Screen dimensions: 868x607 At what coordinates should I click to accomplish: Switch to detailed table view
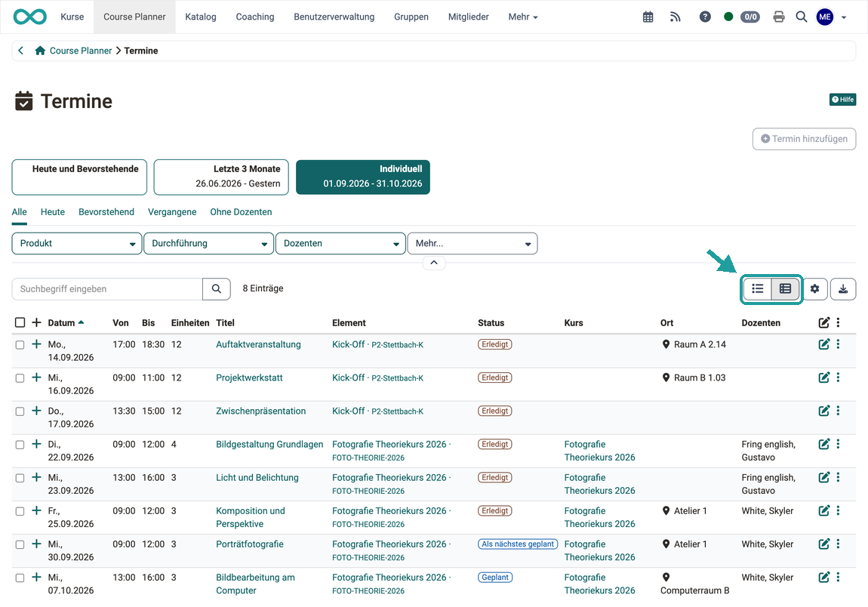pyautogui.click(x=785, y=288)
